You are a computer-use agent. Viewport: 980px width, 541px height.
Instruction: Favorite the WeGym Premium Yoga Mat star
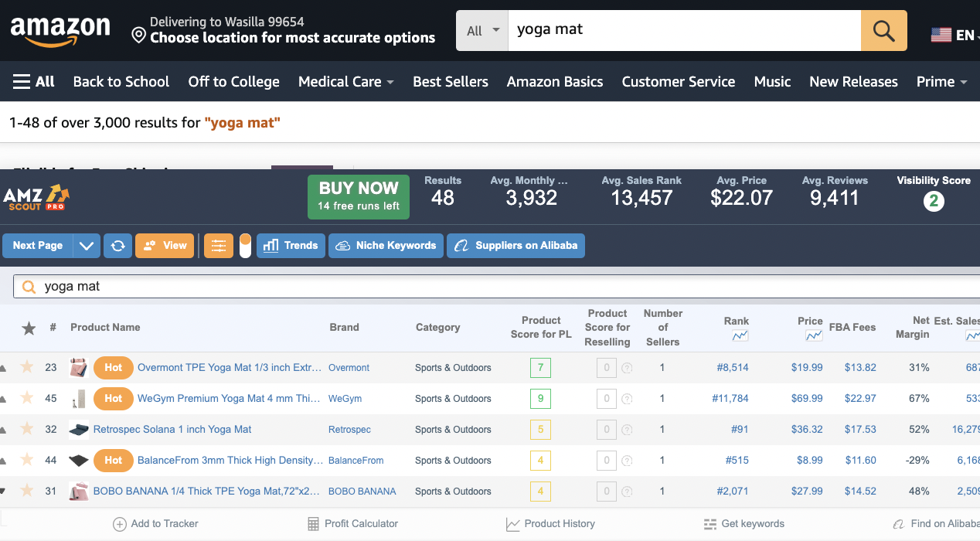tap(27, 398)
